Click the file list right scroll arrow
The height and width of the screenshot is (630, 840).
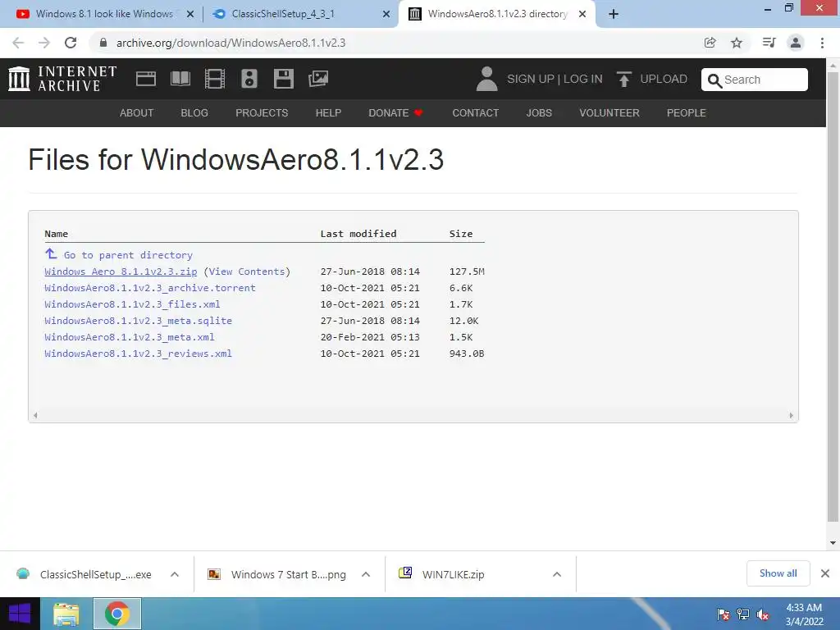791,415
